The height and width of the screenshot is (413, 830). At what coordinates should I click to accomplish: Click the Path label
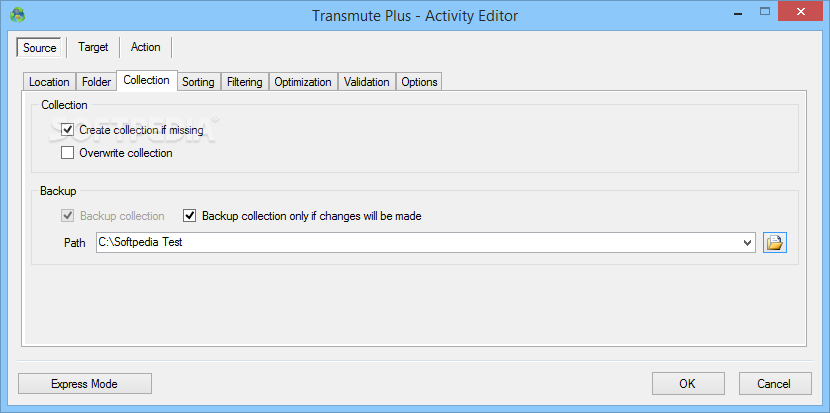point(75,243)
